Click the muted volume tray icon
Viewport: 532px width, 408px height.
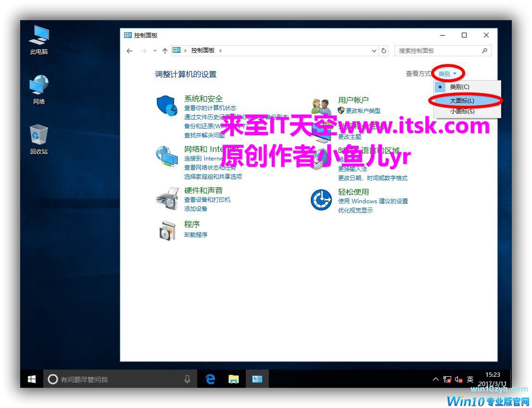pyautogui.click(x=458, y=380)
